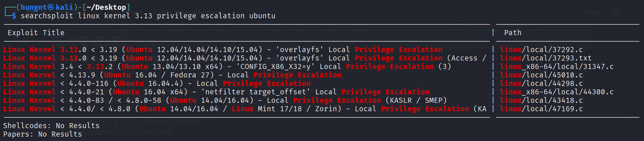Click the 'Edited just now' label
This screenshot has width=644, height=141.
click(552, 13)
